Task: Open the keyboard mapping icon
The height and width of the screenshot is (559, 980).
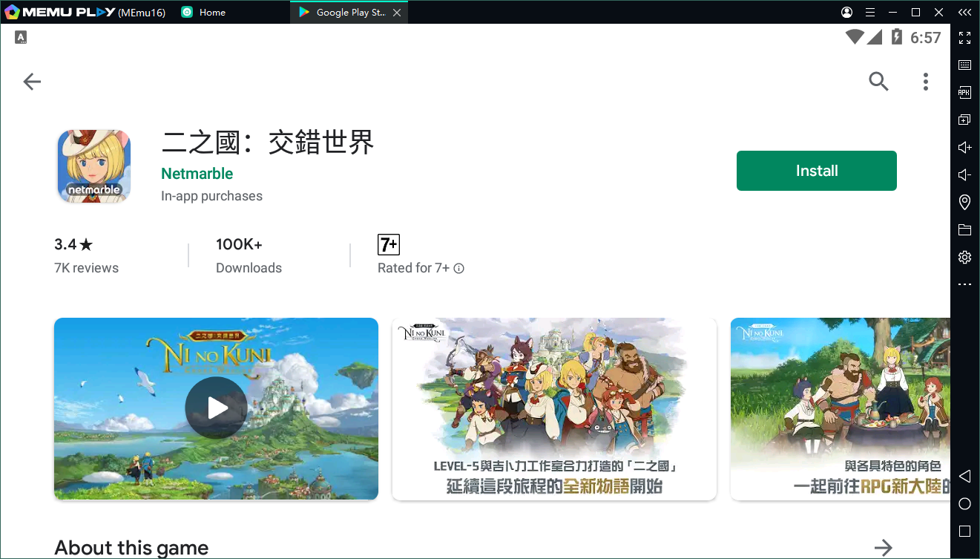Action: pyautogui.click(x=964, y=65)
